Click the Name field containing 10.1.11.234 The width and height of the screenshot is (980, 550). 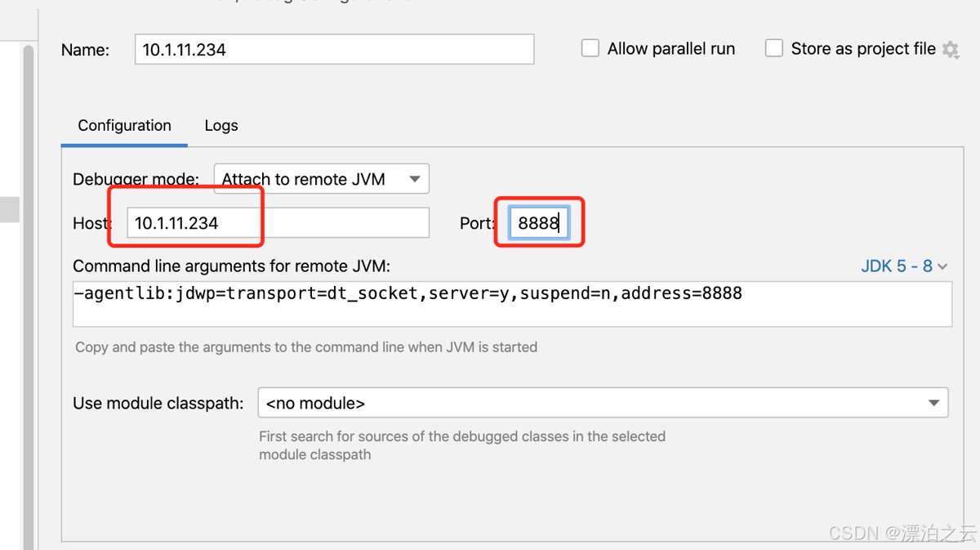(x=334, y=49)
